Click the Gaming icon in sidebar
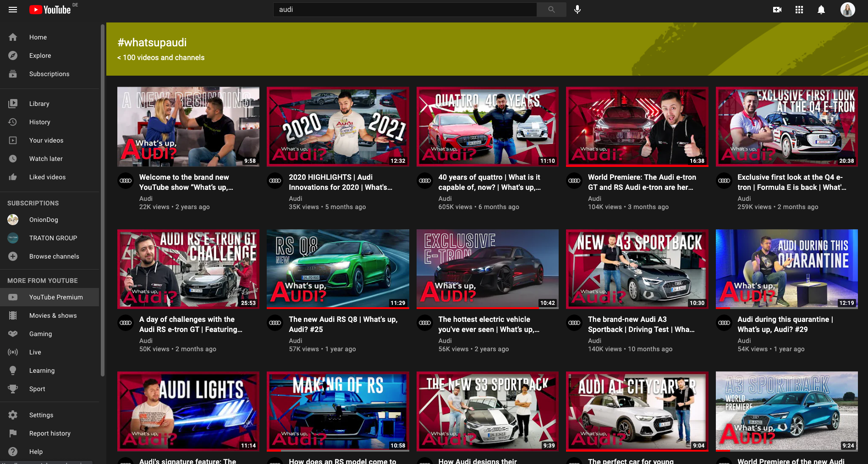Viewport: 868px width, 464px height. click(x=13, y=334)
